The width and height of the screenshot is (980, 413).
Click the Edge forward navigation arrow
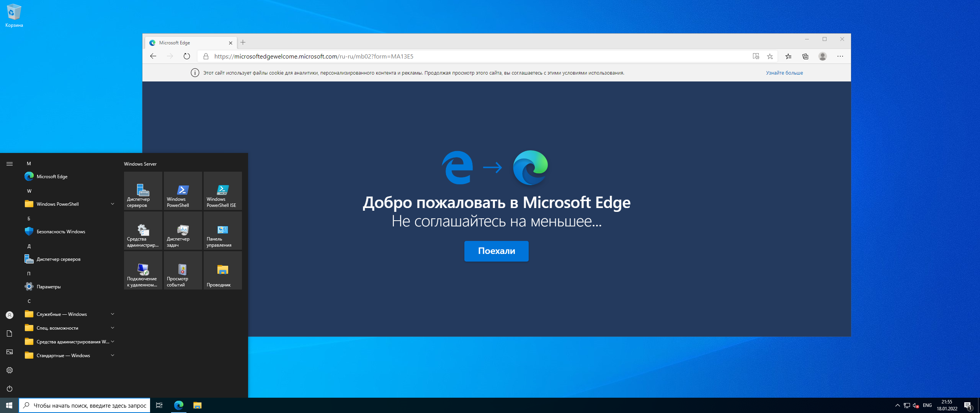tap(170, 56)
